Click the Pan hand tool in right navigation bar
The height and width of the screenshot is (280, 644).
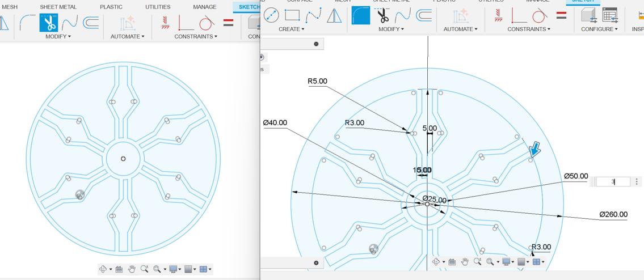465,261
